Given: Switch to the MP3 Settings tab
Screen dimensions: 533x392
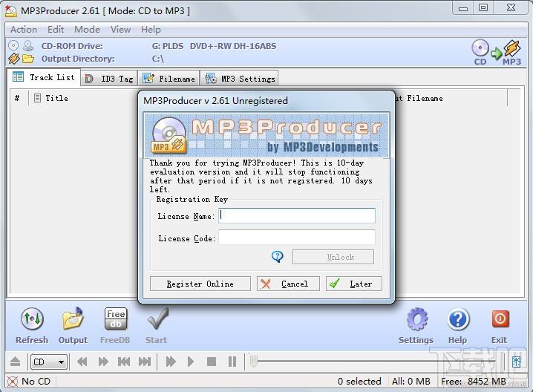Looking at the screenshot, I should [240, 79].
